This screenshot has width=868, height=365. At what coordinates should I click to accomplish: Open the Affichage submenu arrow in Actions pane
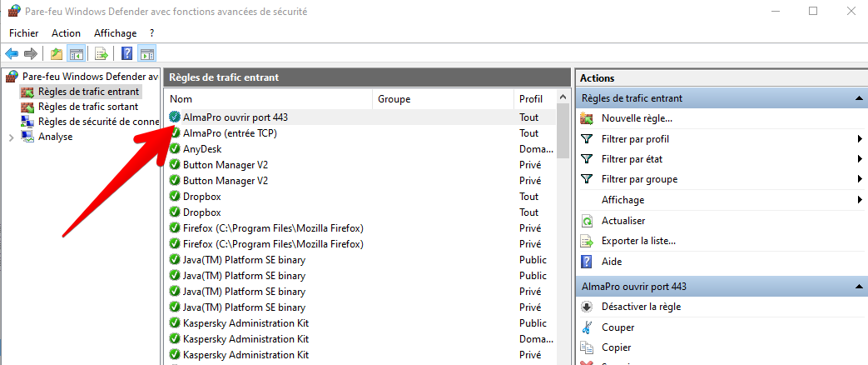860,200
